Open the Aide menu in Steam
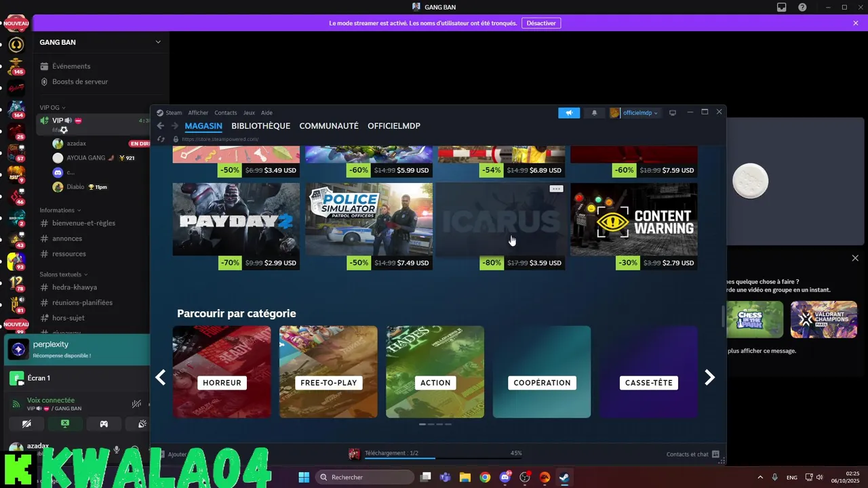The width and height of the screenshot is (868, 488). point(267,113)
